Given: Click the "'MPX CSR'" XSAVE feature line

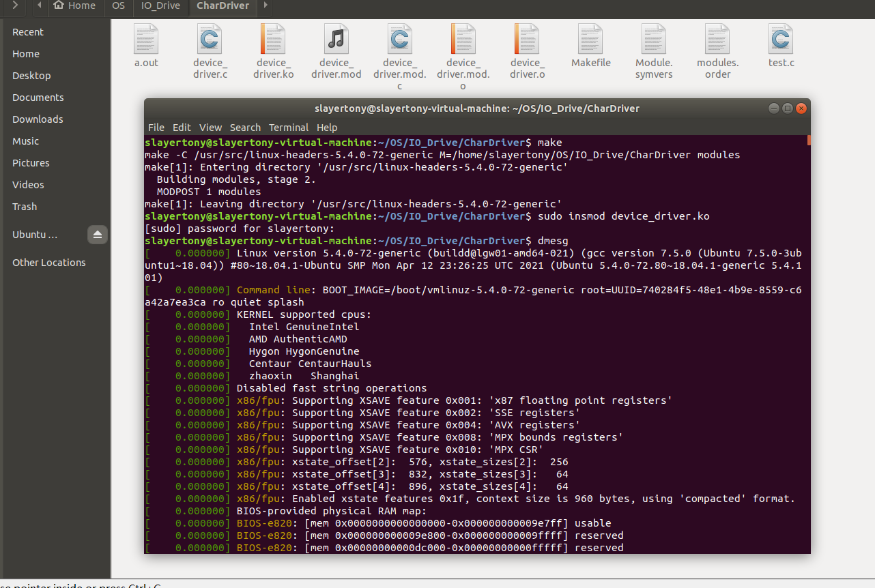Looking at the screenshot, I should point(390,450).
